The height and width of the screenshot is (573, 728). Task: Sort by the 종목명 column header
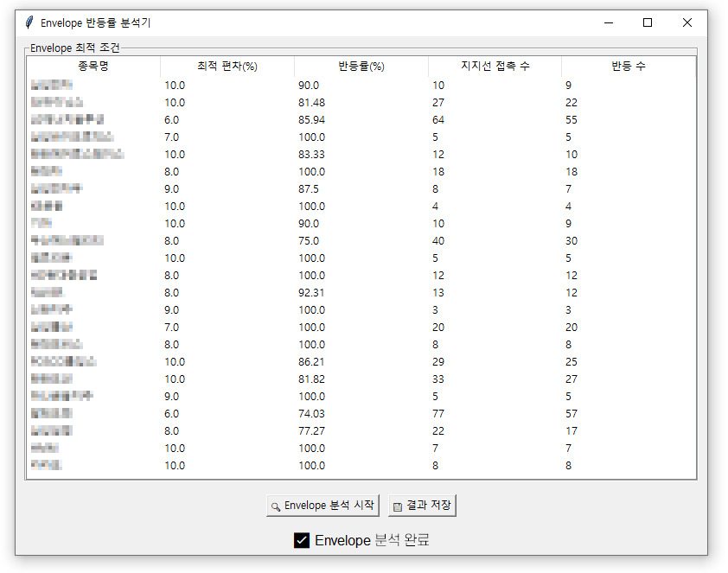point(93,66)
